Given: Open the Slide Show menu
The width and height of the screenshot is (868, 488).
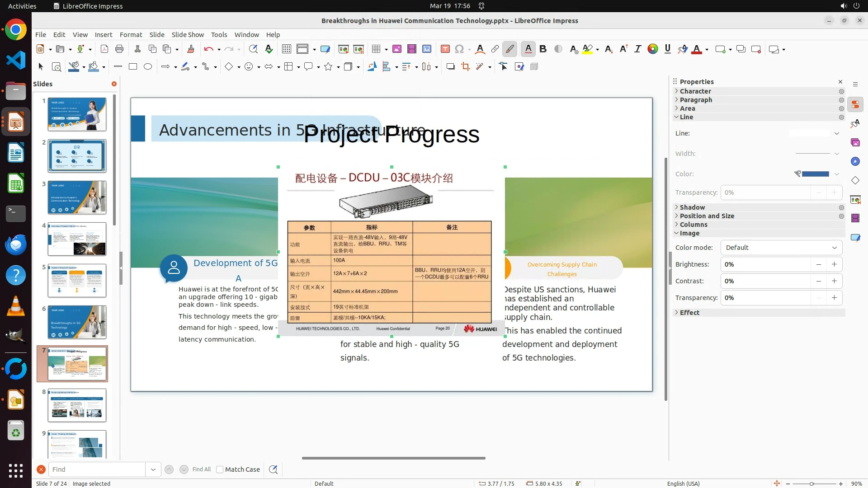Looking at the screenshot, I should tap(187, 35).
